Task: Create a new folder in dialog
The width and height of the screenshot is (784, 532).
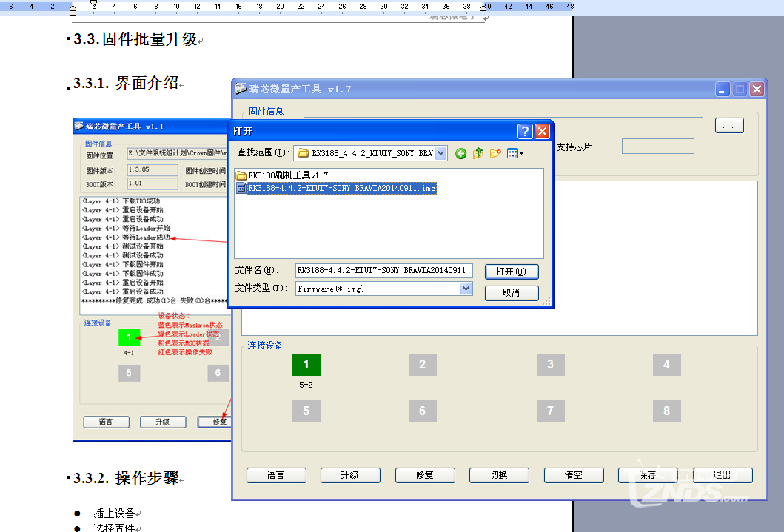Action: click(495, 153)
